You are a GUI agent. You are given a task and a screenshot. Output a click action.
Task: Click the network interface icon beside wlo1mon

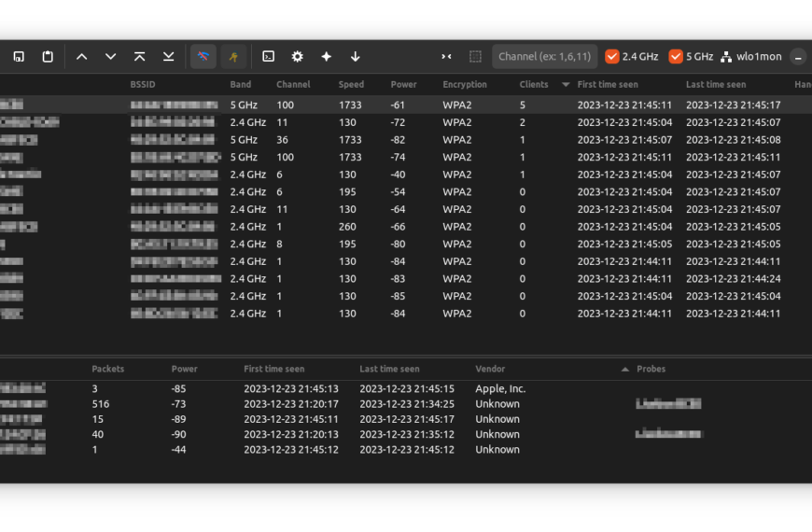[726, 56]
